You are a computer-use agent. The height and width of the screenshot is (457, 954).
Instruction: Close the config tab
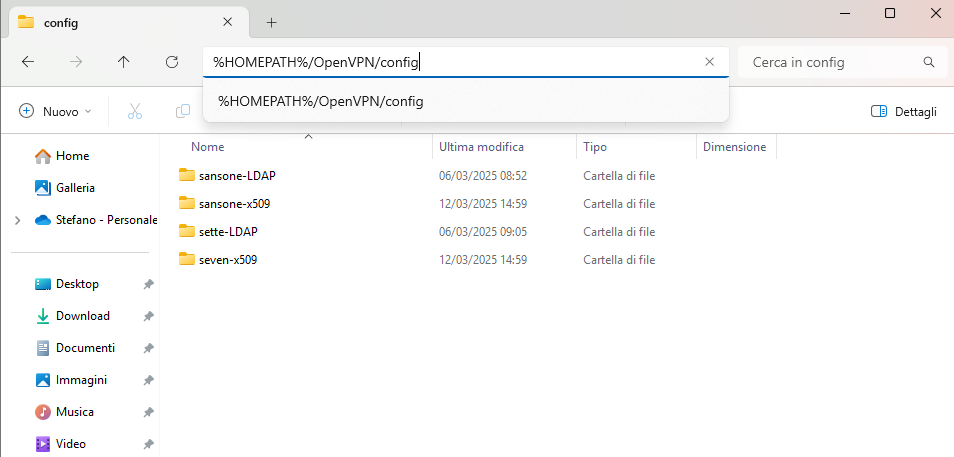pyautogui.click(x=228, y=22)
